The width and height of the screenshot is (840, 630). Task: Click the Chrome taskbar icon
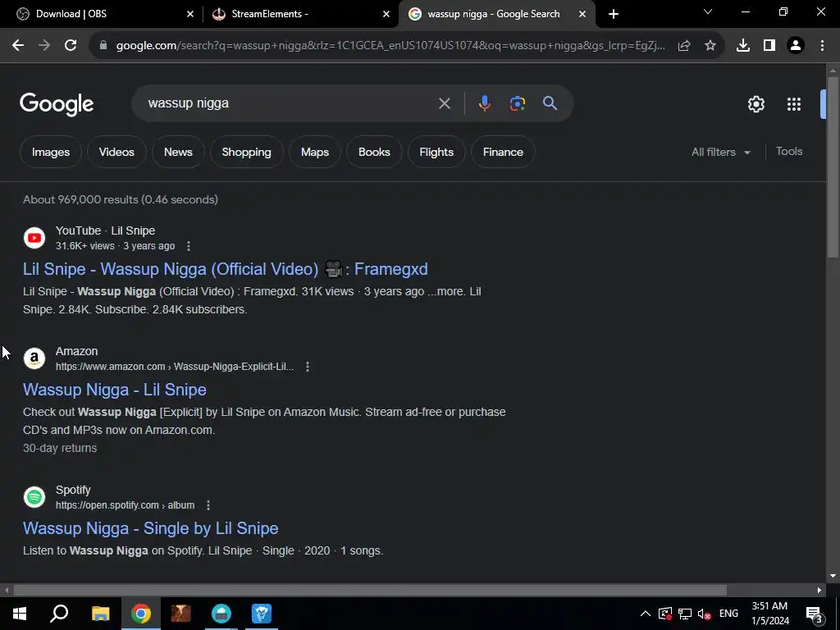(x=141, y=614)
